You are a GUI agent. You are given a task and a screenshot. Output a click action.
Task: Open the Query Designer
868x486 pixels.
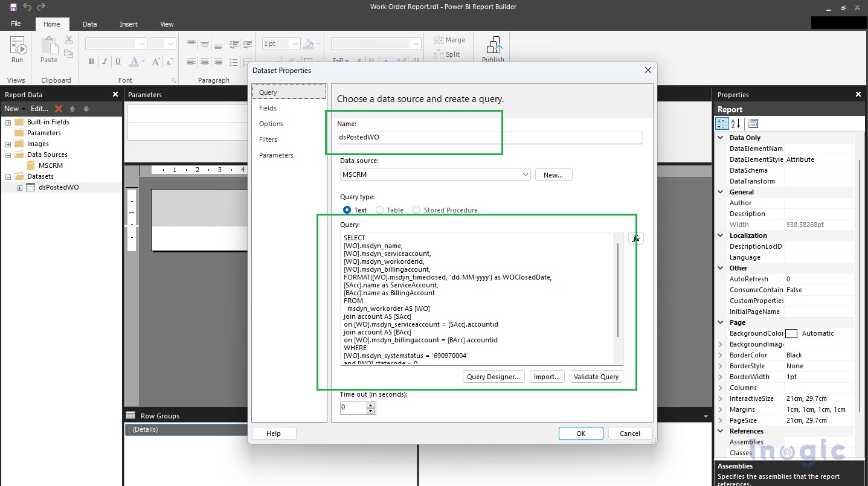click(493, 376)
